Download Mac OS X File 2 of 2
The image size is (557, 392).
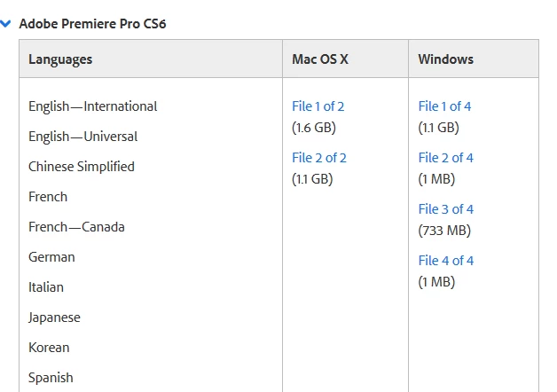point(319,158)
